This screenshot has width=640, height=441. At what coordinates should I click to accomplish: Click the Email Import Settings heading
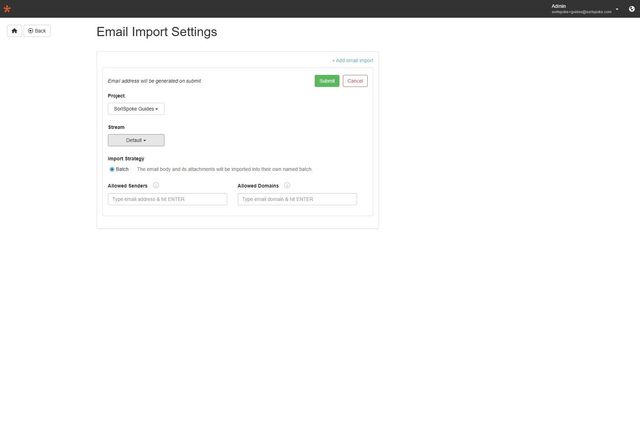157,32
